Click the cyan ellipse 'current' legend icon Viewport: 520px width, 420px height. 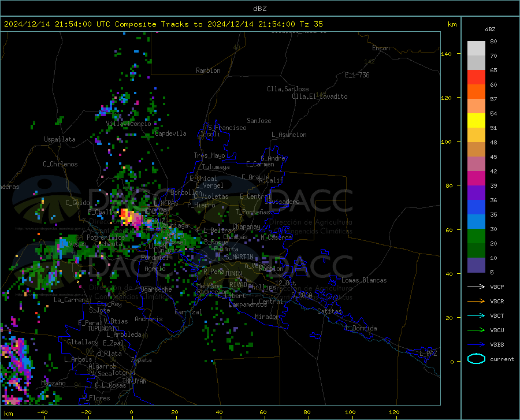click(x=476, y=359)
